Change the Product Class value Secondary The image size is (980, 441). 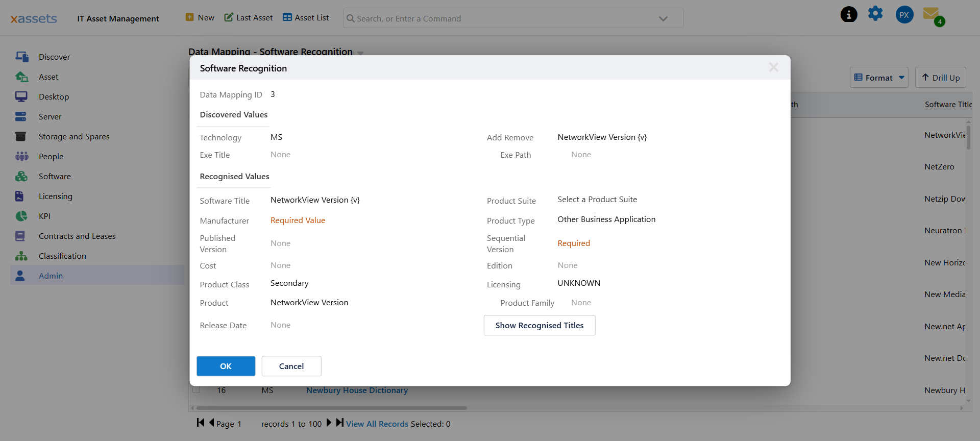(289, 283)
